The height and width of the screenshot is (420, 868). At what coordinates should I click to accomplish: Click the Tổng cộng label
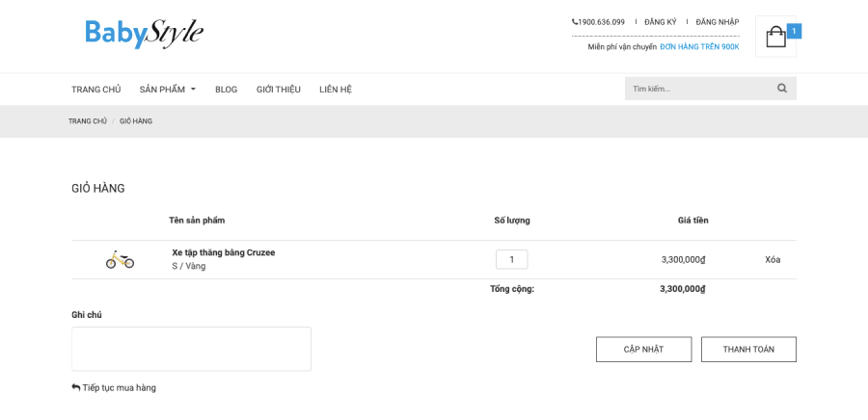point(512,288)
